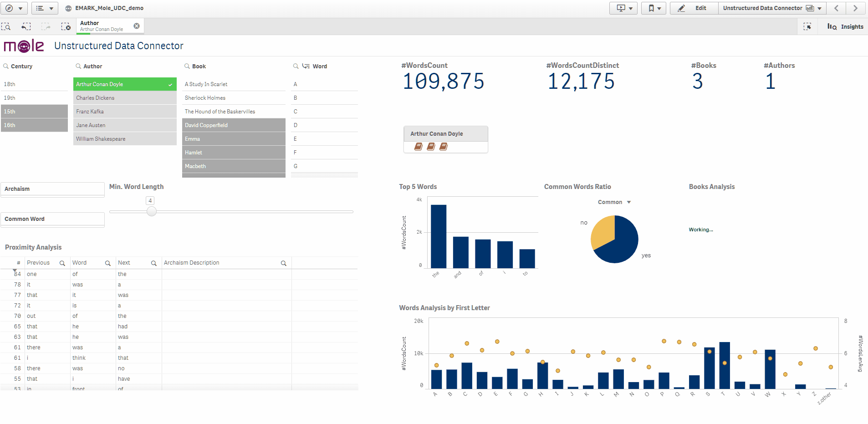Click the T bar in Words Analysis chart
This screenshot has width=868, height=424.
click(x=725, y=365)
